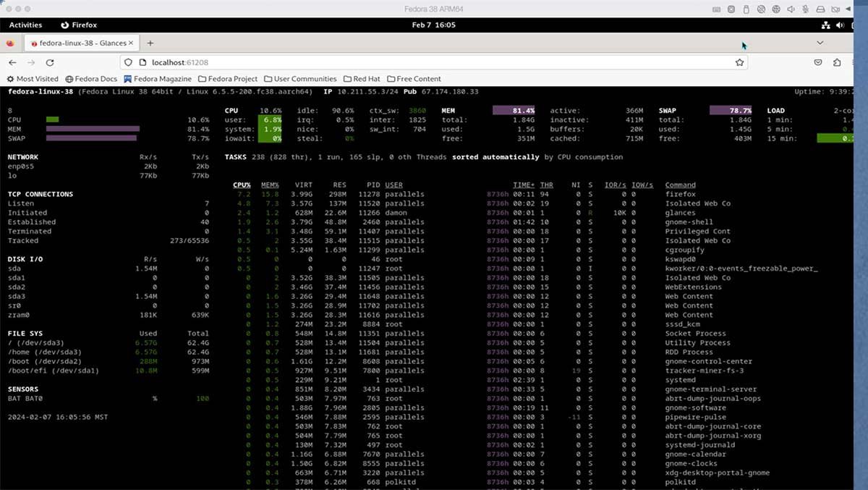
Task: Open the Fedora Magazine bookmark
Action: pyautogui.click(x=157, y=79)
